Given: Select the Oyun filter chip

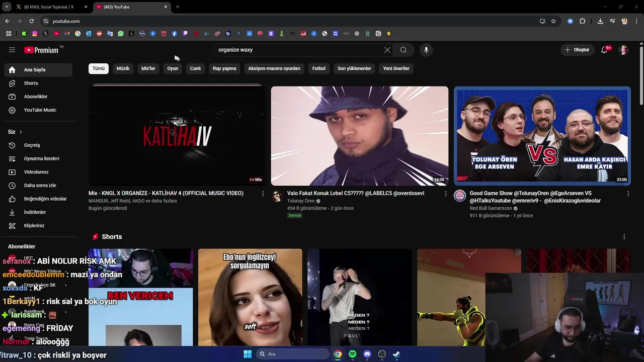Looking at the screenshot, I should pos(173,68).
